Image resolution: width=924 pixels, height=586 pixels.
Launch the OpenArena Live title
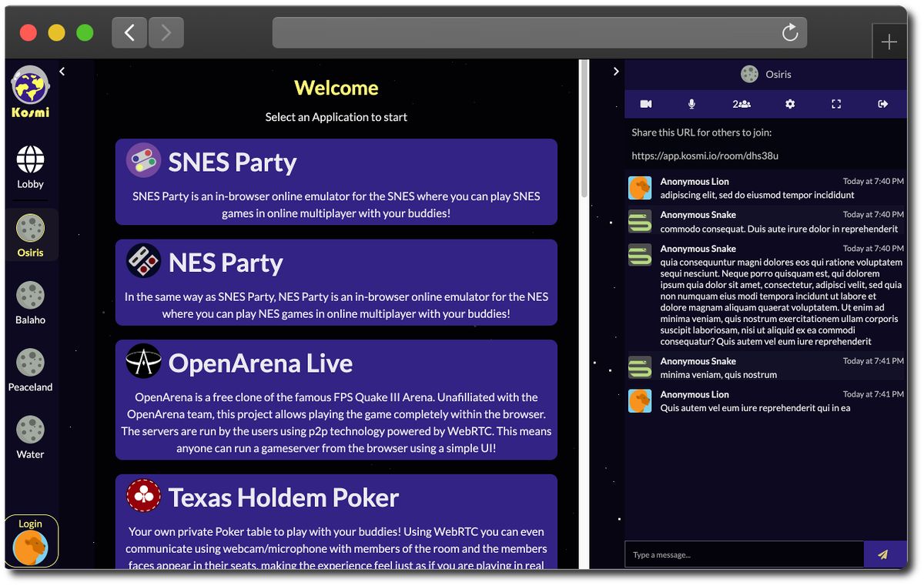[260, 363]
